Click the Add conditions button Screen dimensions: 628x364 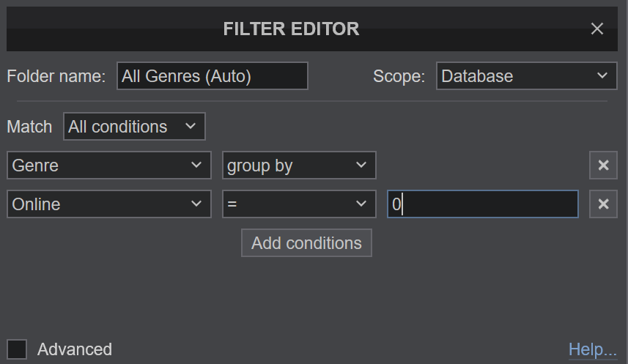(306, 243)
